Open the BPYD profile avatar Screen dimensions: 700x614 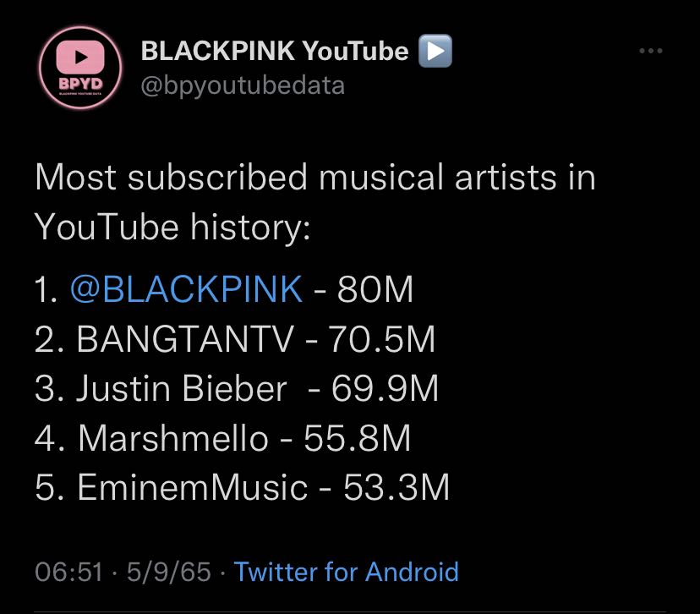tap(82, 68)
